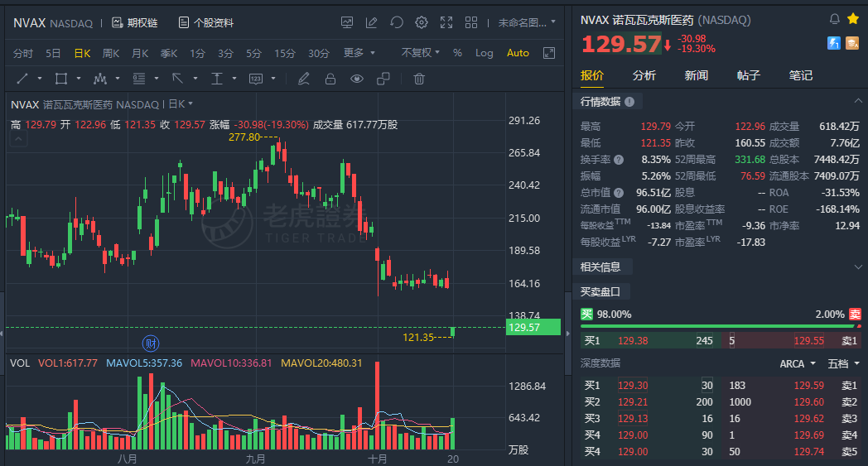
Task: Toggle drawings visibility eye icon
Action: tap(357, 79)
